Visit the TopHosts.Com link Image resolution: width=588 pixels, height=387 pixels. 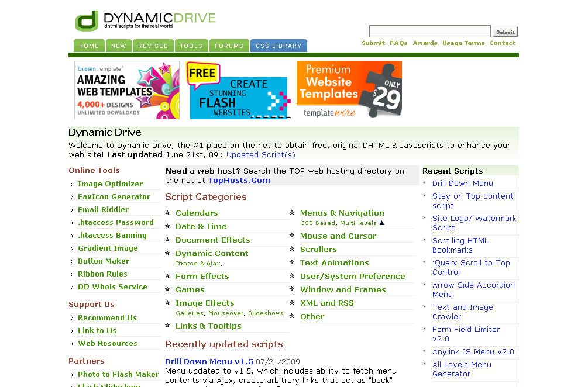pos(239,180)
